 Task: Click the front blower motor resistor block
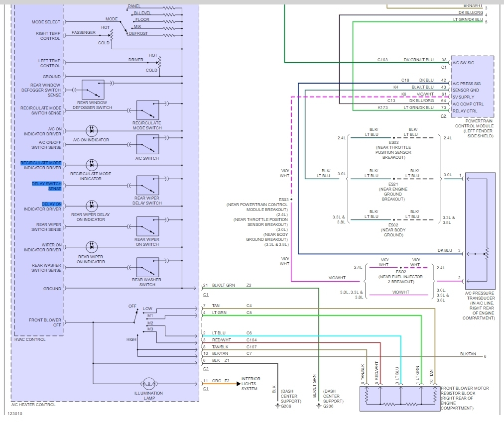[x=398, y=398]
